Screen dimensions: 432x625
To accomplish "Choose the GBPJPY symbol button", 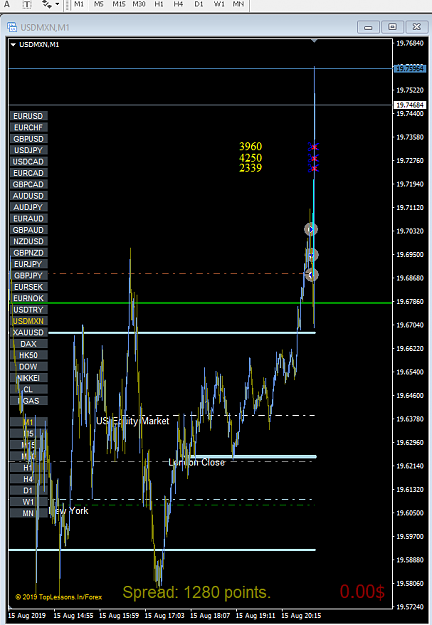I will pyautogui.click(x=29, y=275).
